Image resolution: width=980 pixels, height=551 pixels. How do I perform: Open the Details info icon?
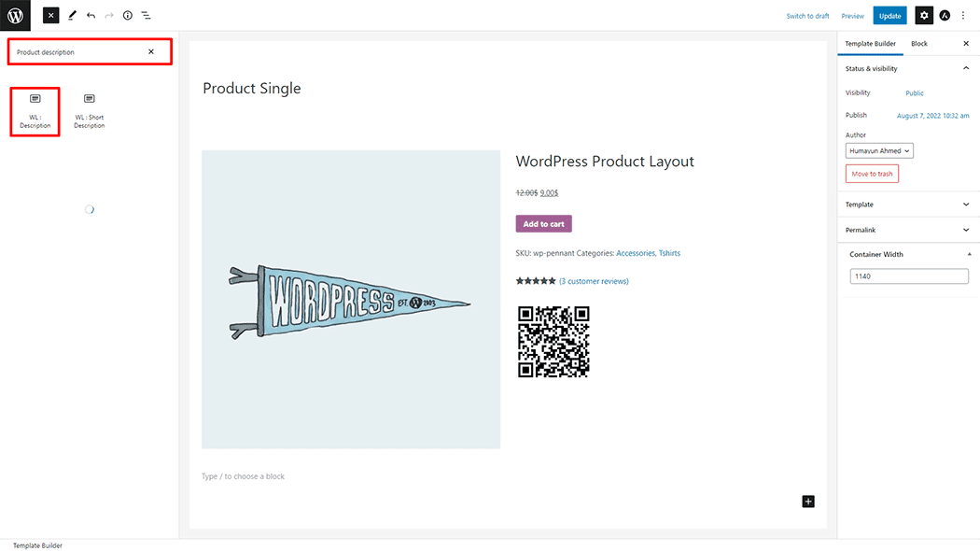[128, 15]
